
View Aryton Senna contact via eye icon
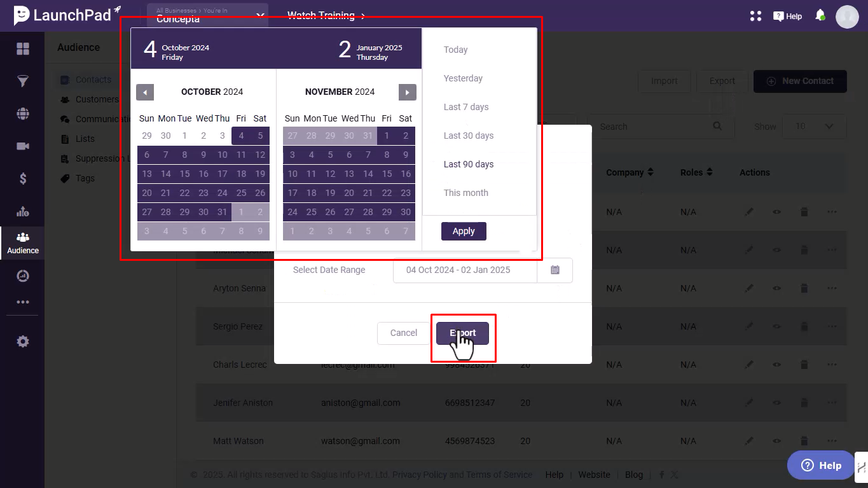[777, 288]
